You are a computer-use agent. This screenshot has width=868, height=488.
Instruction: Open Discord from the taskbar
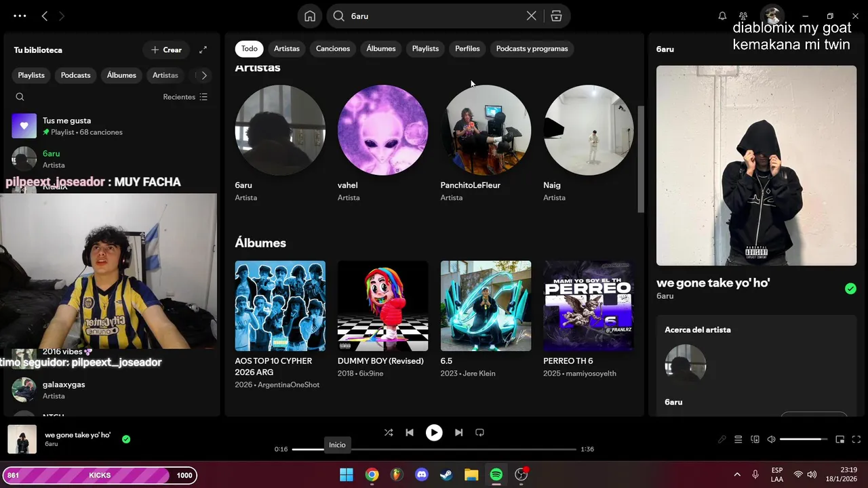422,474
